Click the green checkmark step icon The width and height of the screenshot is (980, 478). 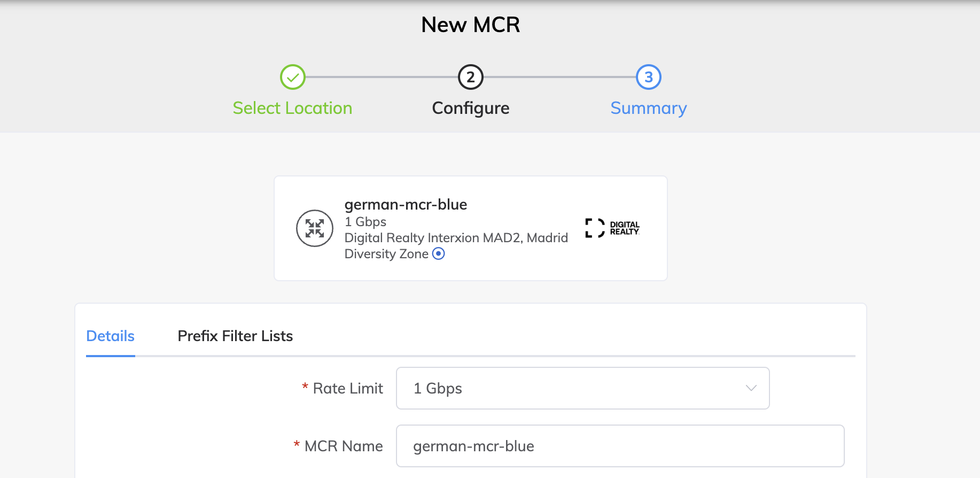292,77
